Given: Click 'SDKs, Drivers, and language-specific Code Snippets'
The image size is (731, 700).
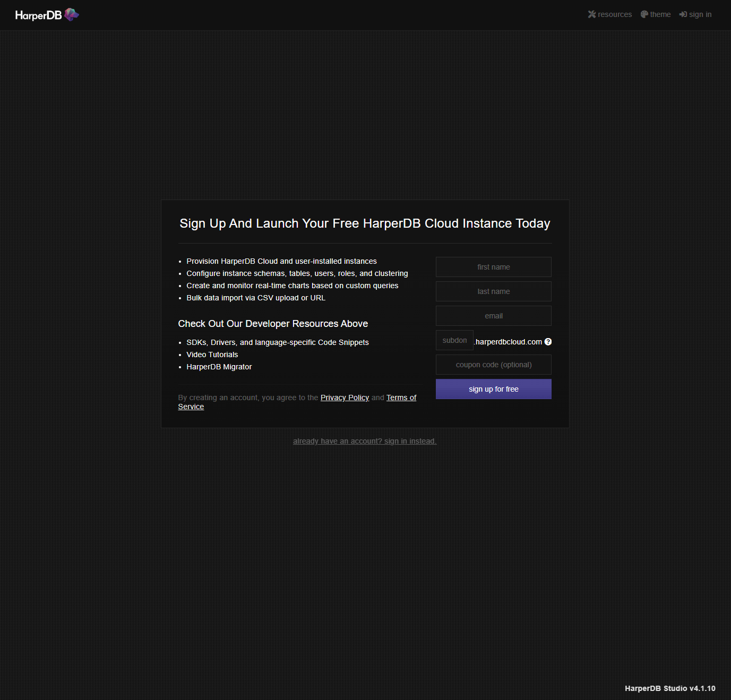Looking at the screenshot, I should (278, 342).
